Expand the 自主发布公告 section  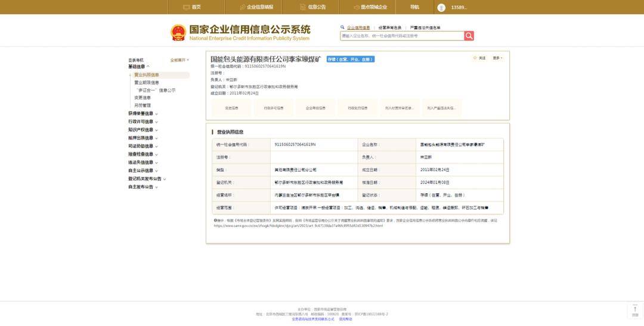[x=143, y=187]
